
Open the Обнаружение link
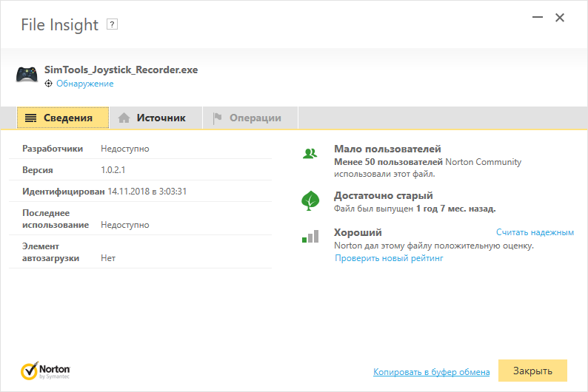coord(84,84)
